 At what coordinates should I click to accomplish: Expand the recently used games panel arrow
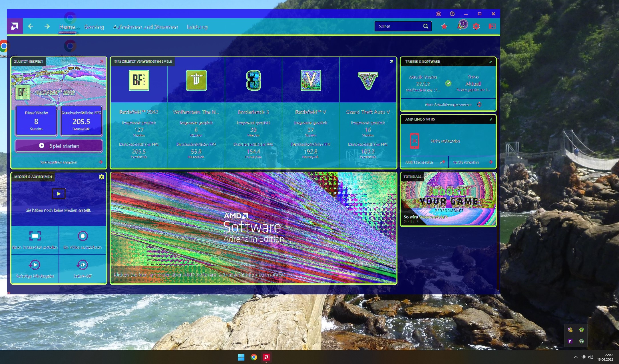(x=391, y=62)
